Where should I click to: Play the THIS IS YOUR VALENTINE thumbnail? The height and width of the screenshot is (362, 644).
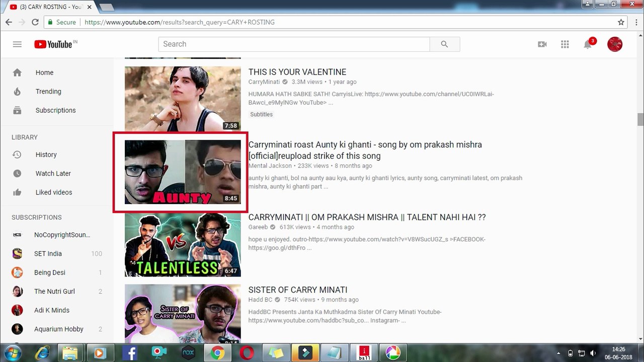[x=183, y=99]
